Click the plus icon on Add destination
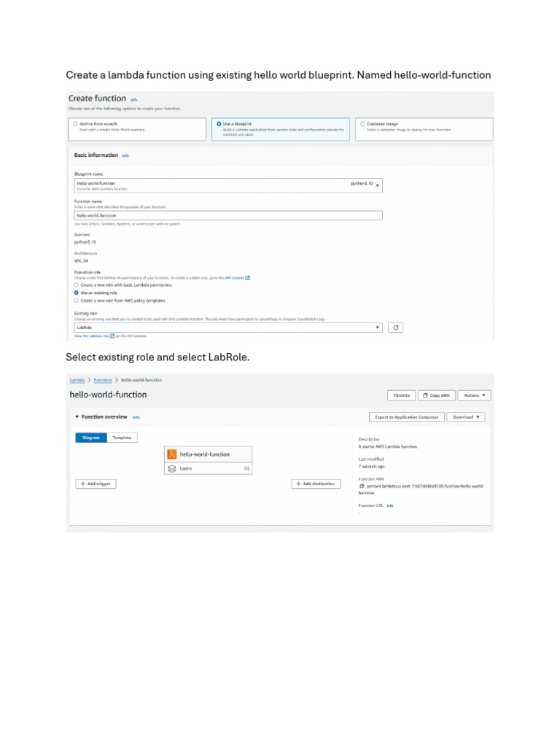This screenshot has height=747, width=560. coord(298,484)
